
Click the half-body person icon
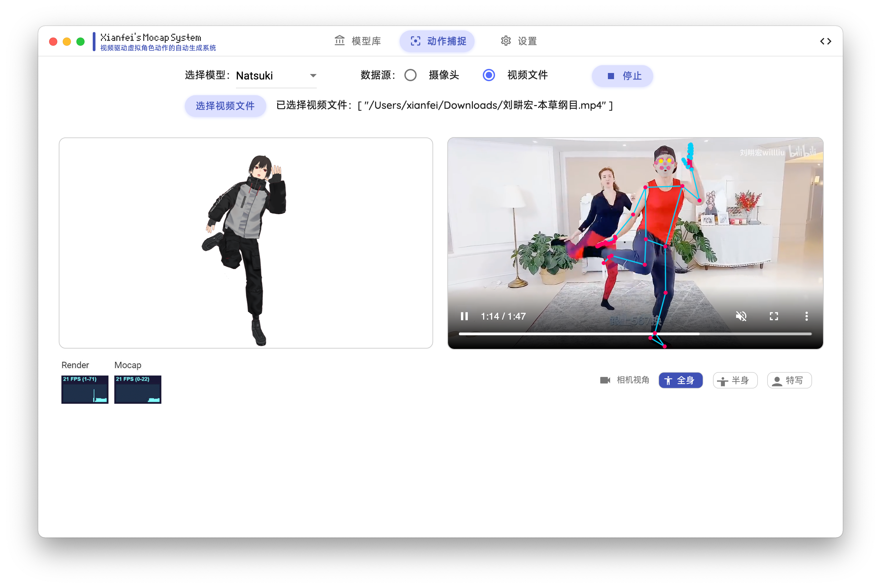[x=722, y=381]
